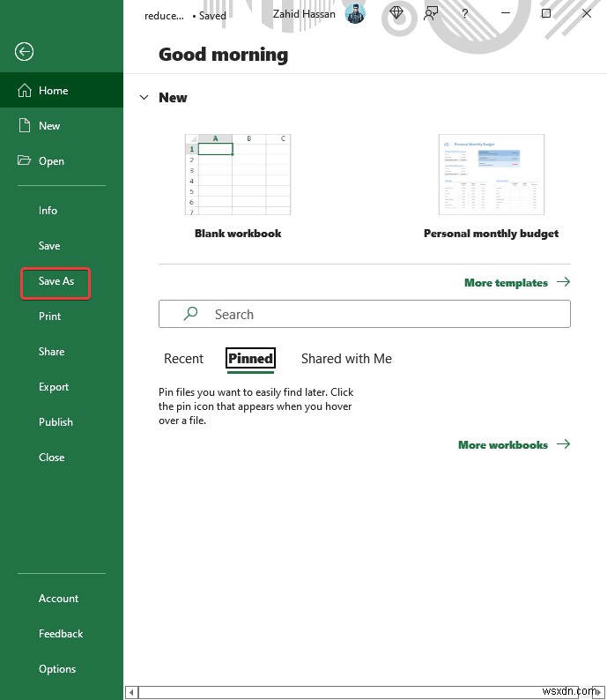Create a Blank workbook from thumbnail

(238, 175)
